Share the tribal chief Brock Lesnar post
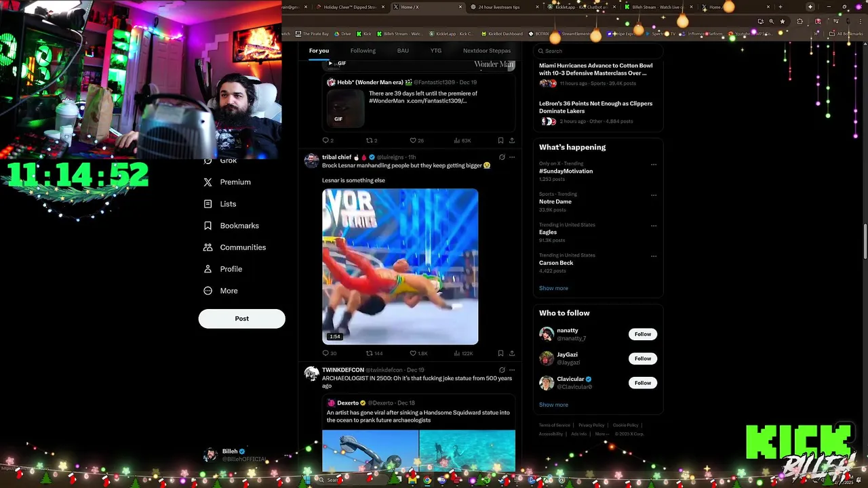Viewport: 868px width, 488px height. (x=511, y=353)
